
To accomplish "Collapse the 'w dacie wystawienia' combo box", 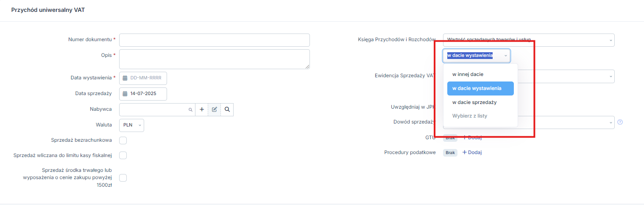I will point(477,56).
